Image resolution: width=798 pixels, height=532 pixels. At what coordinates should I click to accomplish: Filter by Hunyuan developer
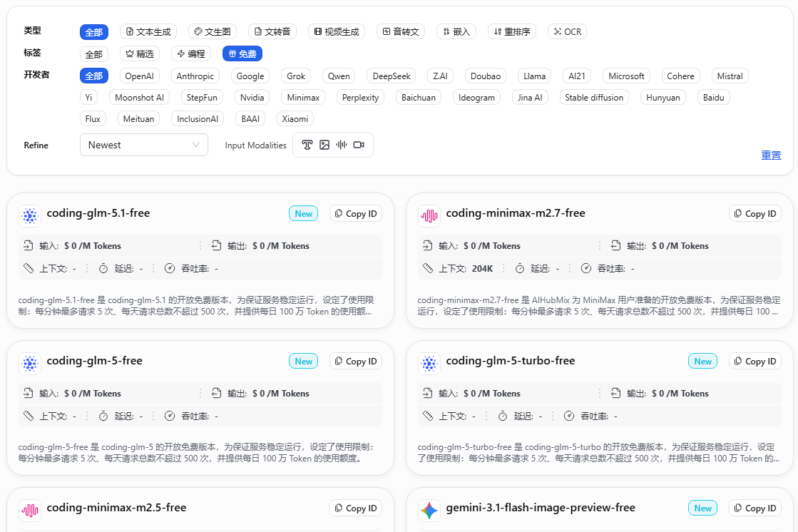[x=663, y=97]
